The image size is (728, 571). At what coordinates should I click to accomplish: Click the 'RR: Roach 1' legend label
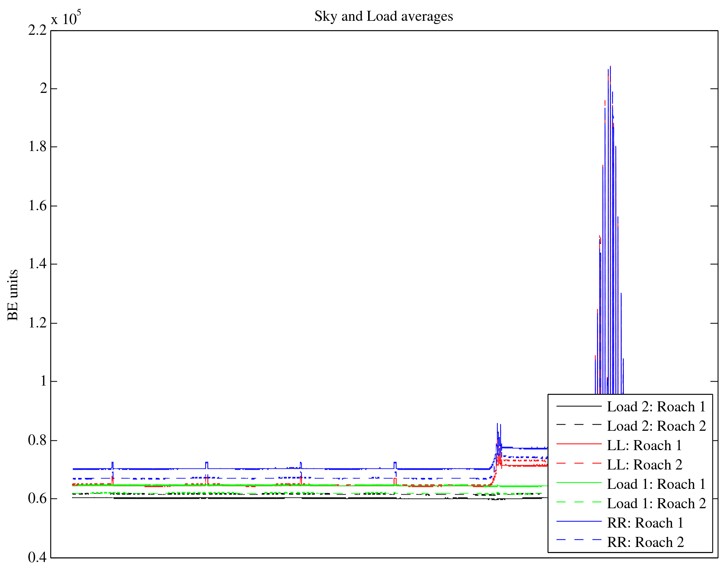[645, 523]
